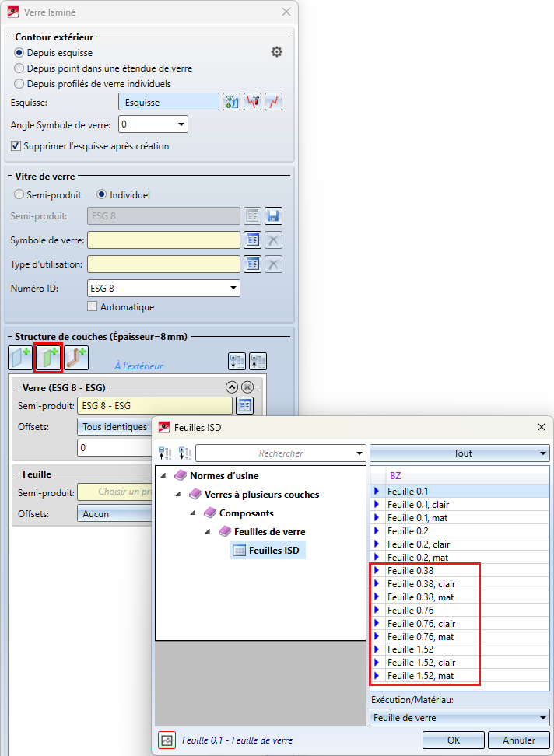
Task: Click the offset value field showing 0
Action: tap(114, 448)
